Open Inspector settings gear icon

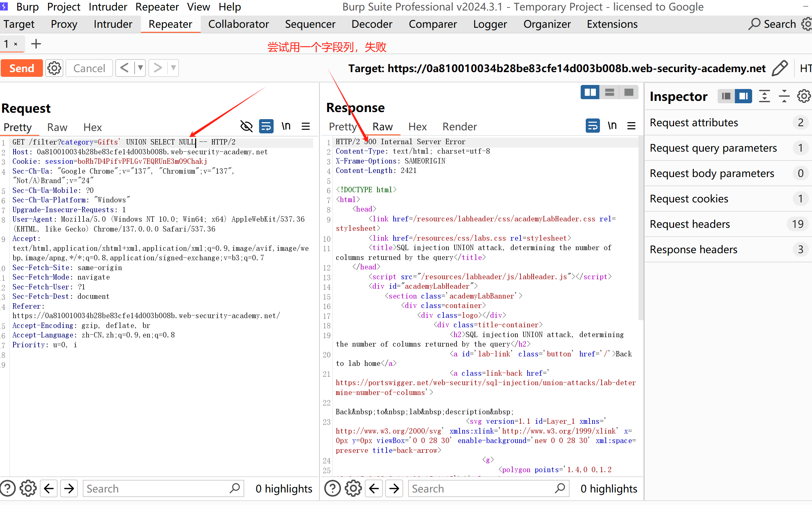[804, 96]
